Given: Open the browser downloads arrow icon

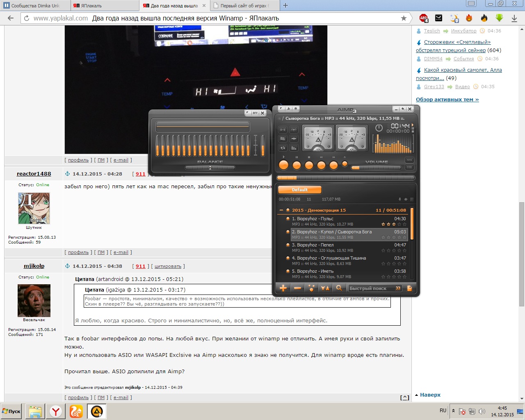Looking at the screenshot, I should [514, 18].
